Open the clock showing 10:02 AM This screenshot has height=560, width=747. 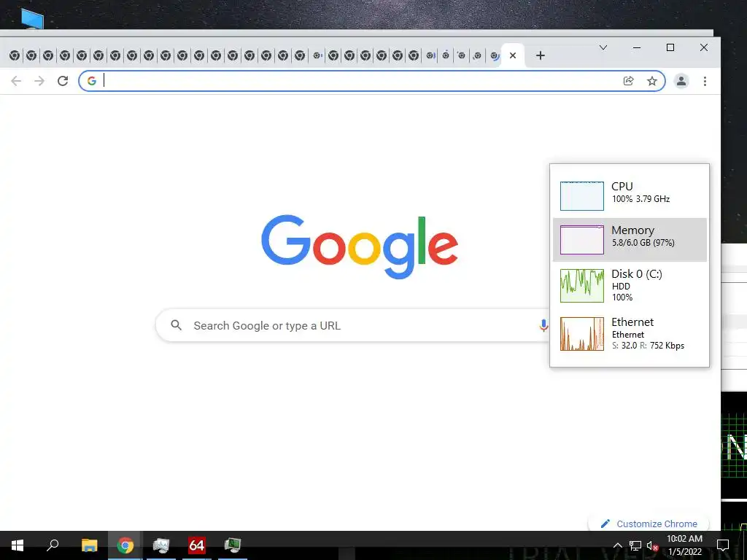click(684, 545)
